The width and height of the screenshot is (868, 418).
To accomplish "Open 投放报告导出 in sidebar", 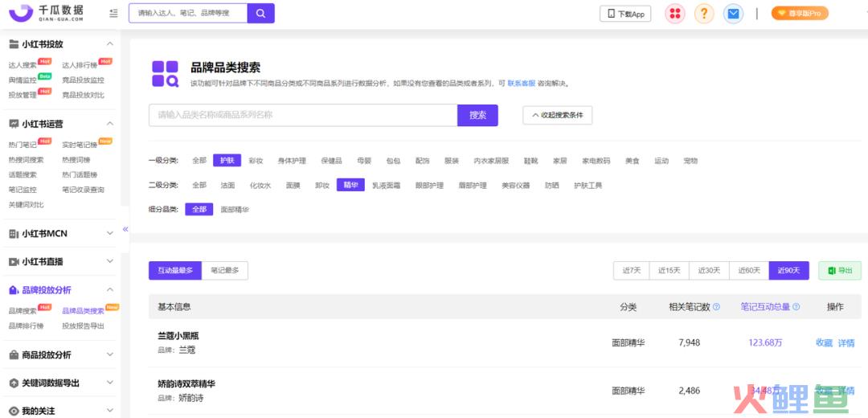I will coord(83,326).
